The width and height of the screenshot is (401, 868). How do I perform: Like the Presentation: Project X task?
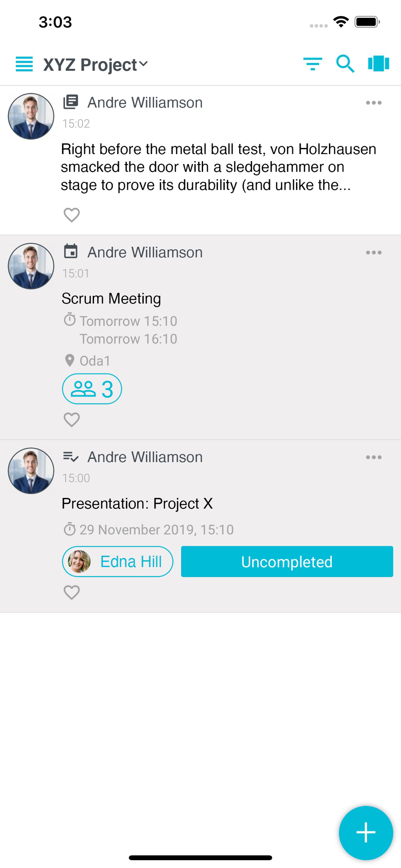point(72,592)
